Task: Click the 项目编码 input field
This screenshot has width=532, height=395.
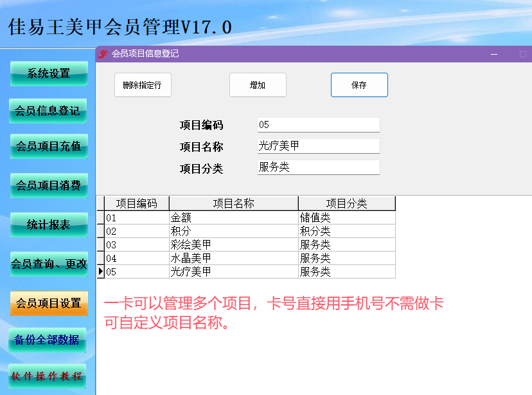Action: 318,125
